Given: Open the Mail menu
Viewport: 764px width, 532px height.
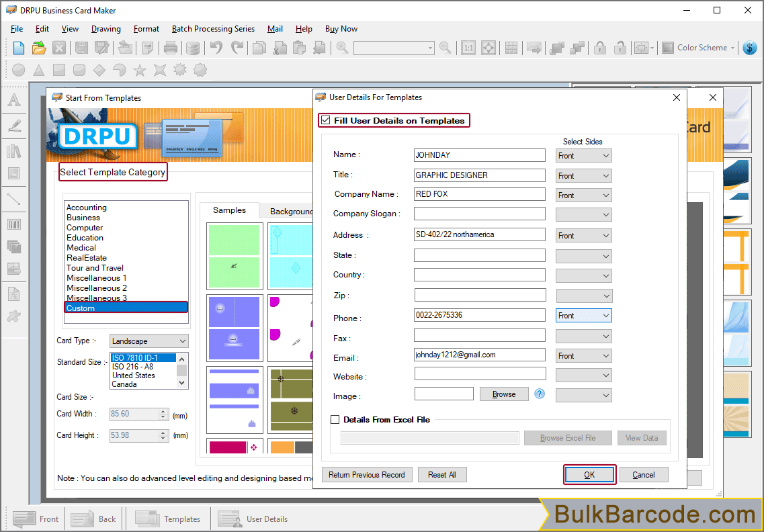Looking at the screenshot, I should (x=275, y=29).
